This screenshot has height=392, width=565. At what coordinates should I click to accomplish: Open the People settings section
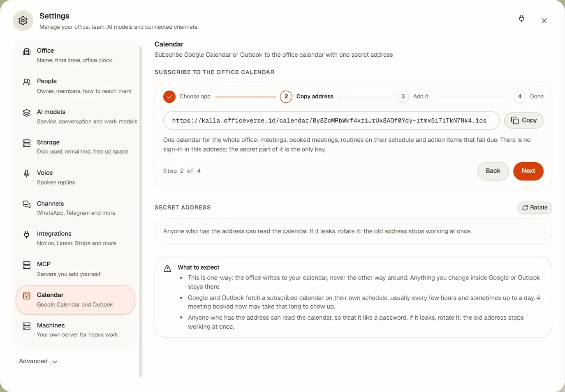pyautogui.click(x=76, y=85)
